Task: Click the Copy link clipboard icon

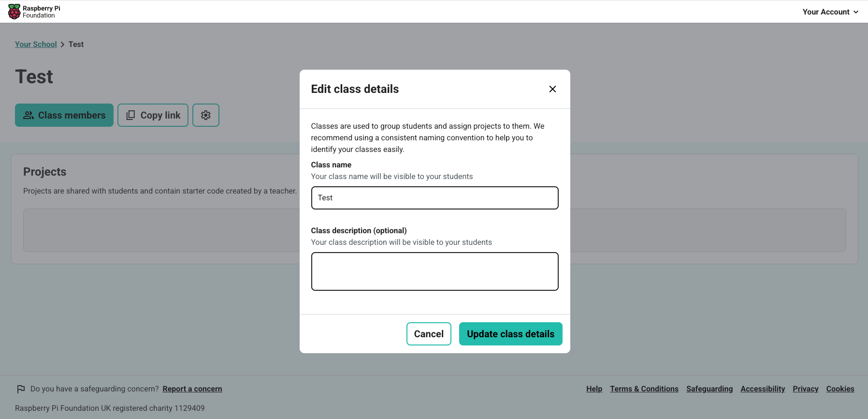Action: click(x=130, y=115)
